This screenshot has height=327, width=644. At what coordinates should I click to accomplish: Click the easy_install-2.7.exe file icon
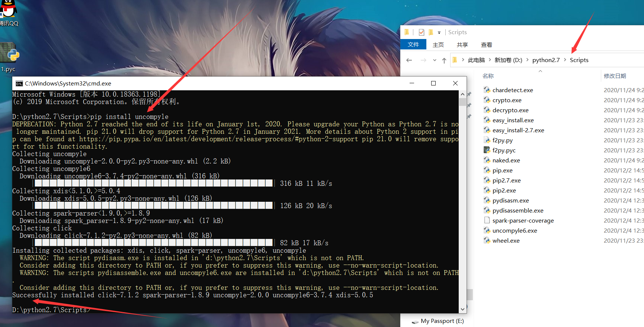pos(487,130)
